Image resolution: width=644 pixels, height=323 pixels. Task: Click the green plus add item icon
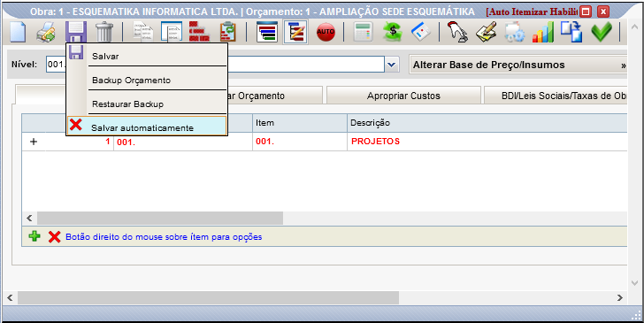click(x=34, y=236)
